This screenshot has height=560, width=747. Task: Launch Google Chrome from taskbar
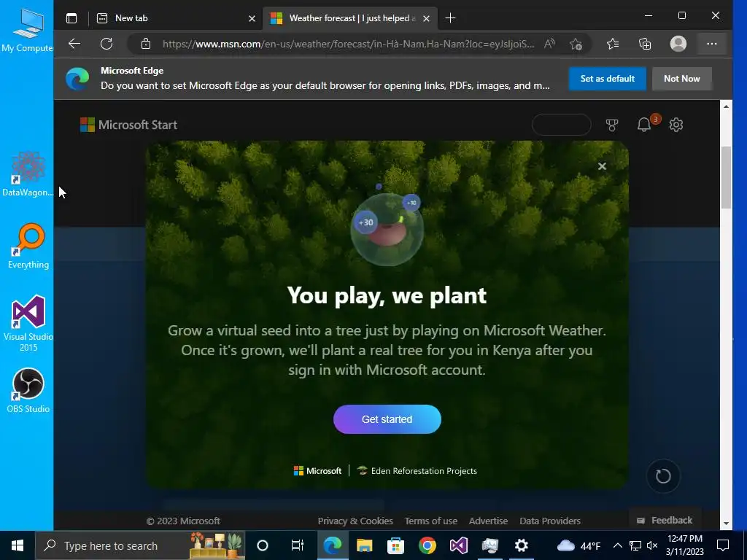(427, 545)
